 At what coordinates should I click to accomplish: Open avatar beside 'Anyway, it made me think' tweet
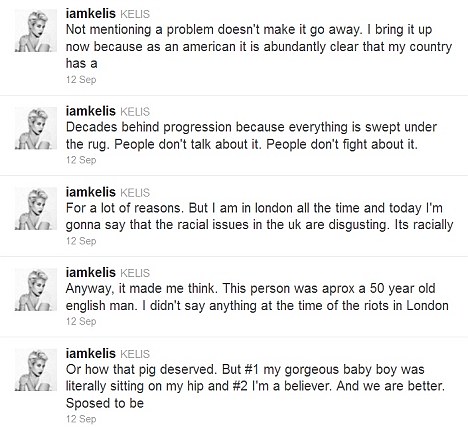(36, 289)
